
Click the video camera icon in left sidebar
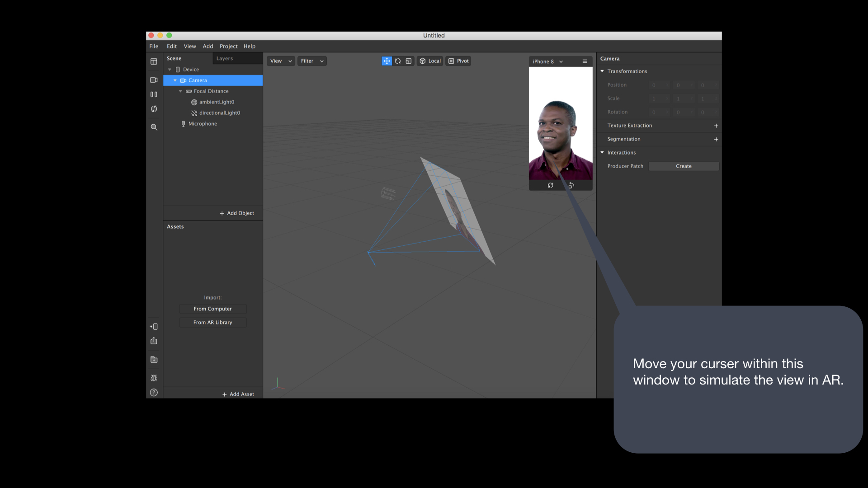tap(154, 80)
